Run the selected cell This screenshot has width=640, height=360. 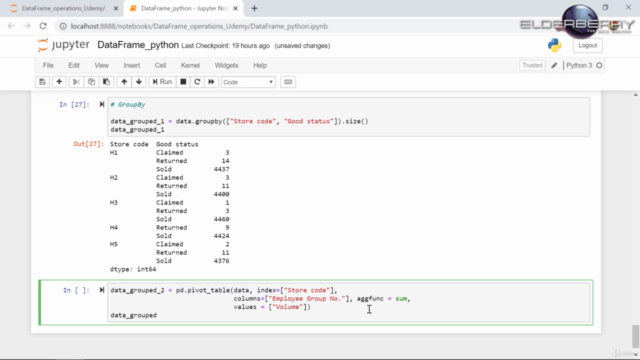(x=162, y=82)
